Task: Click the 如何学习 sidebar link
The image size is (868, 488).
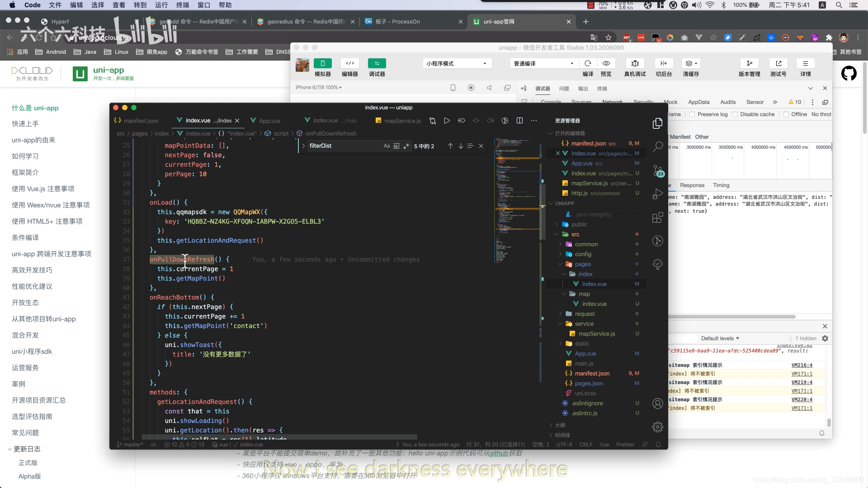Action: click(x=25, y=156)
